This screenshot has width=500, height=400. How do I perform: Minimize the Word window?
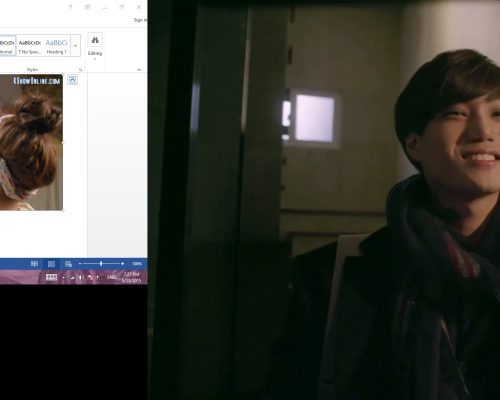[x=105, y=7]
